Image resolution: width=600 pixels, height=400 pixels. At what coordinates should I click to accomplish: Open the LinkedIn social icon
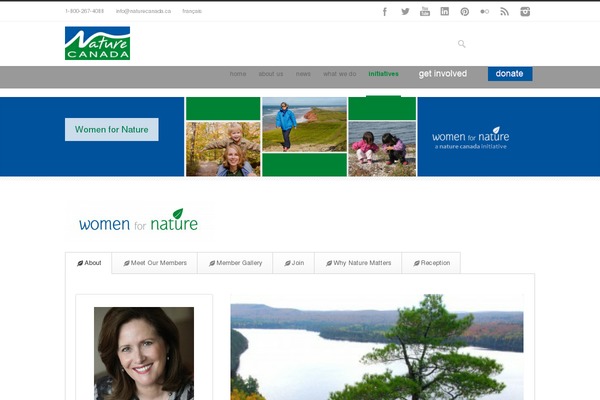(445, 11)
